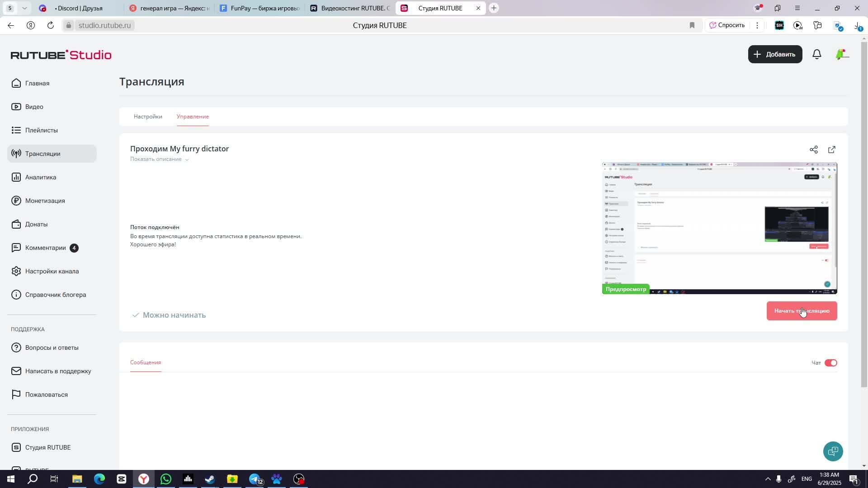Screen dimensions: 868x488
Task: Open the downloads icon in toolbar
Action: coord(858,26)
